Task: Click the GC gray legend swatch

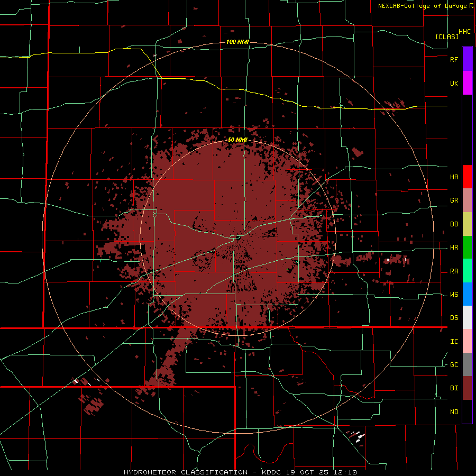Action: [x=467, y=364]
